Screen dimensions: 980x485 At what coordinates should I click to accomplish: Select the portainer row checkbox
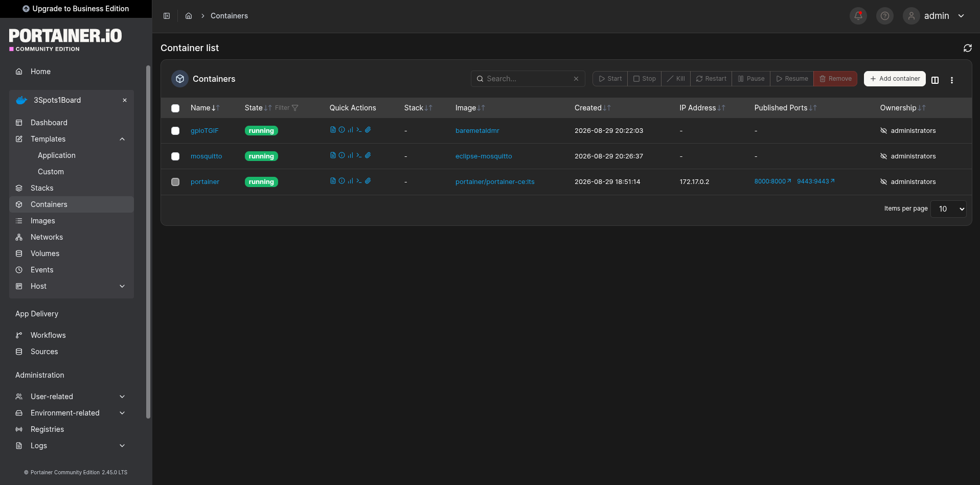click(175, 182)
